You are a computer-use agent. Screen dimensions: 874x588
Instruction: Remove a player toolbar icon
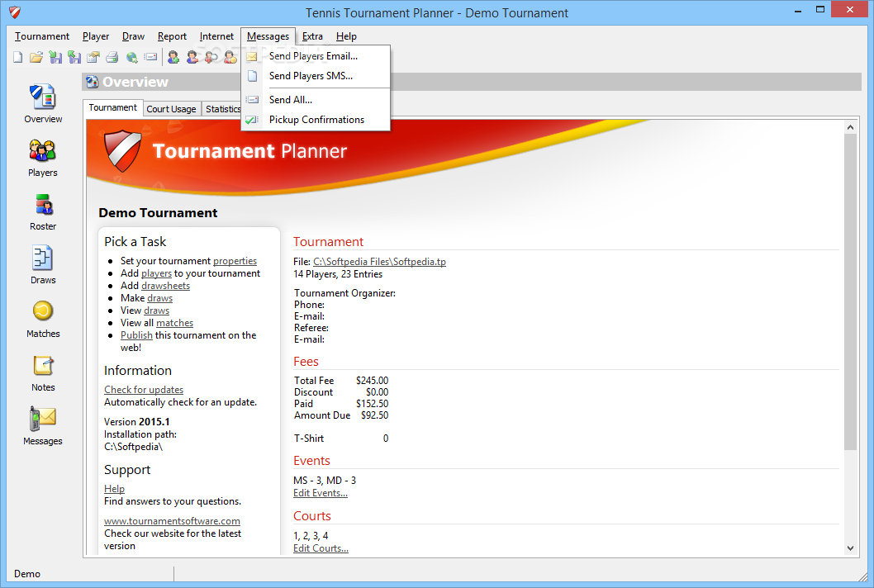click(x=192, y=57)
